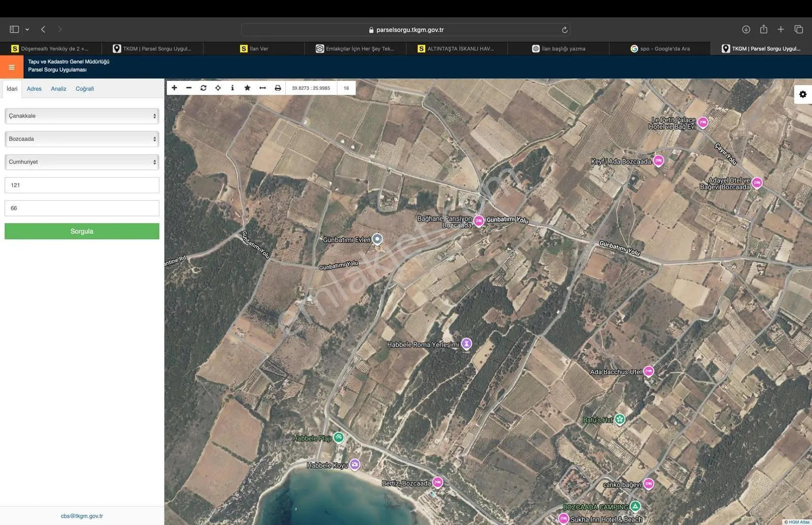Image resolution: width=812 pixels, height=525 pixels.
Task: Click the refresh map icon in toolbar
Action: pyautogui.click(x=204, y=88)
